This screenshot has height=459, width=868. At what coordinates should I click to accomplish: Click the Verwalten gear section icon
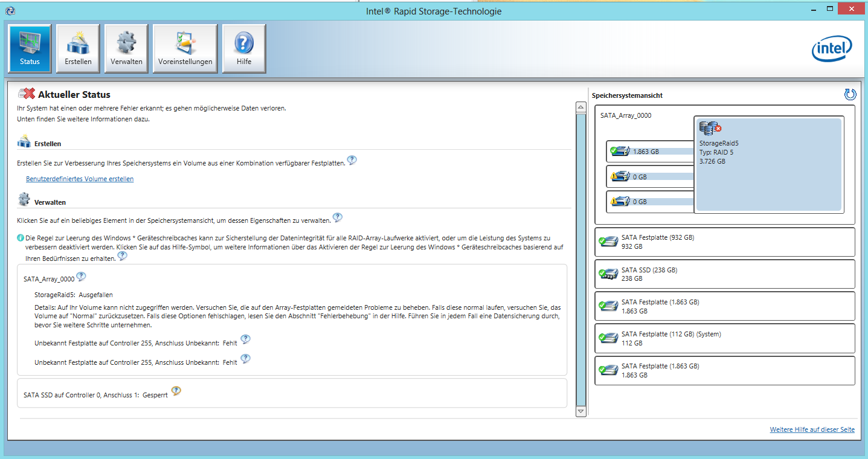coord(24,200)
